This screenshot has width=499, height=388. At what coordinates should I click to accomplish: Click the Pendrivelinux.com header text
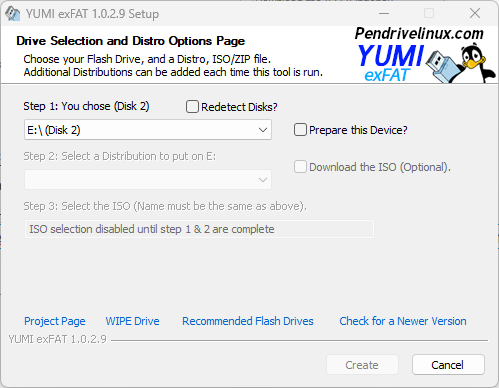point(419,34)
